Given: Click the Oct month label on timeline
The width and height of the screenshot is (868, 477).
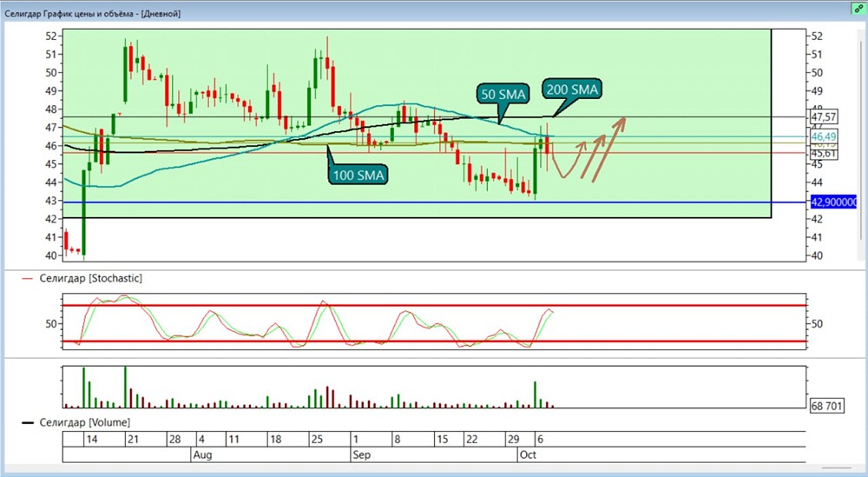Looking at the screenshot, I should pos(527,454).
